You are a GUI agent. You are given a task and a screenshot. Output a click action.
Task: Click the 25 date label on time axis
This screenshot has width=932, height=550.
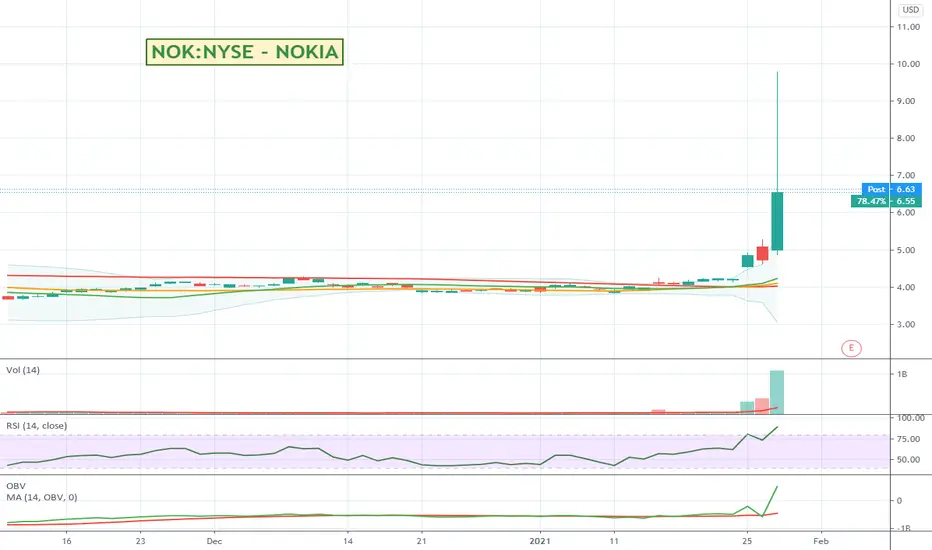[x=747, y=541]
